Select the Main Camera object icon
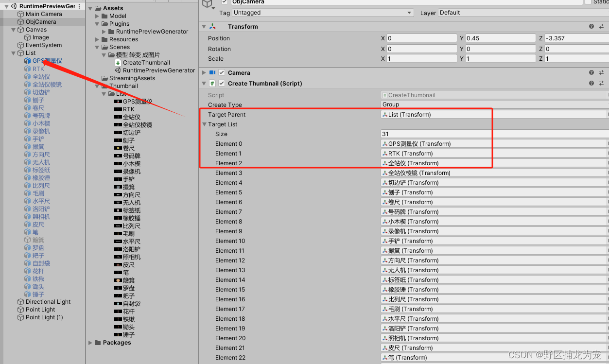Image resolution: width=609 pixels, height=364 pixels. point(21,14)
